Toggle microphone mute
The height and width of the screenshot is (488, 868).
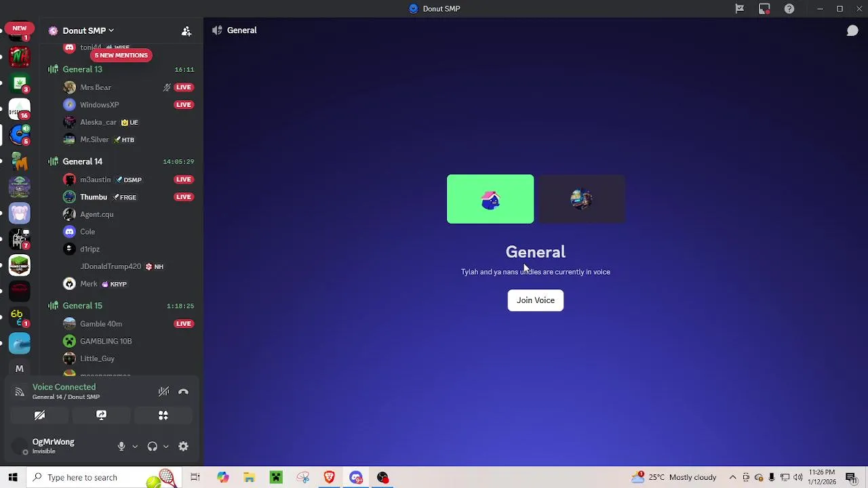pos(121,447)
